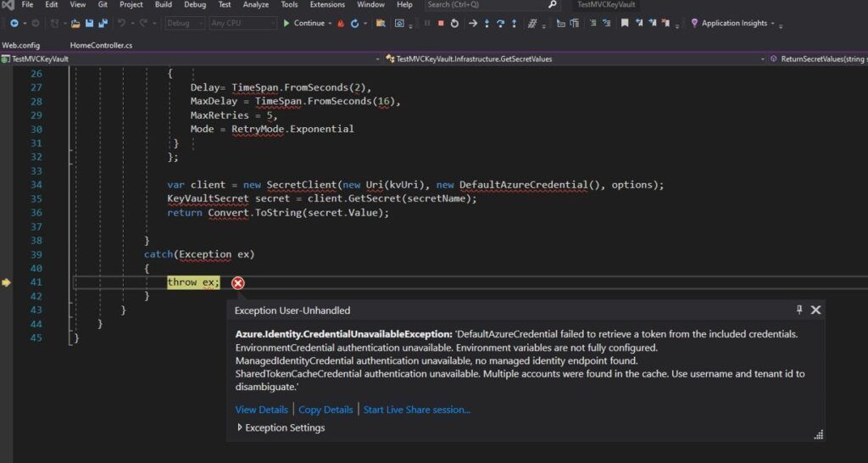Open the Debug menu
Image resolution: width=868 pixels, height=463 pixels.
click(195, 5)
